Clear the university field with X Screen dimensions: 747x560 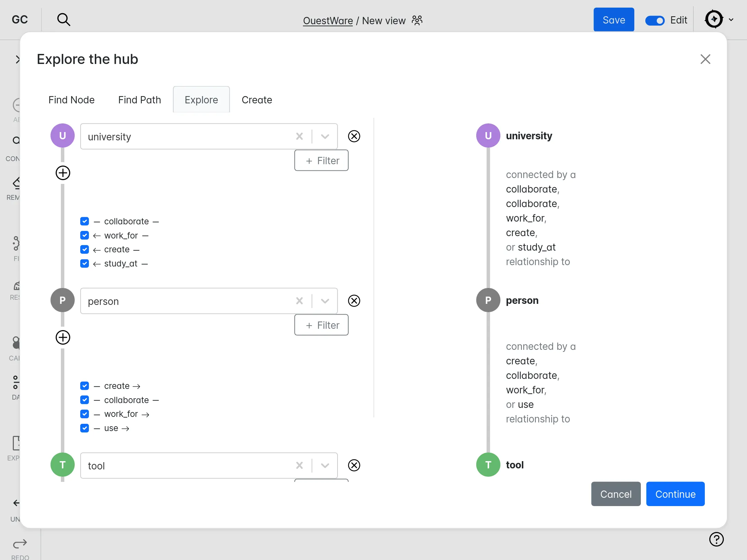(299, 137)
